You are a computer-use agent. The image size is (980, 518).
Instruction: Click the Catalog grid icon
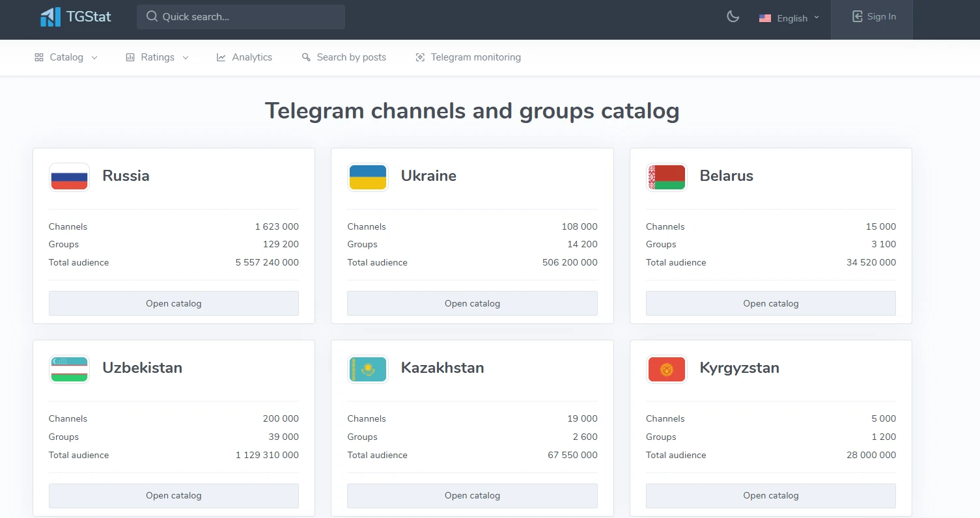39,57
